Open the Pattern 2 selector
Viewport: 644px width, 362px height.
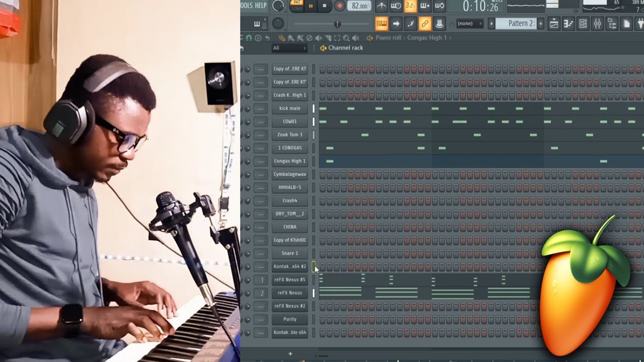point(516,24)
